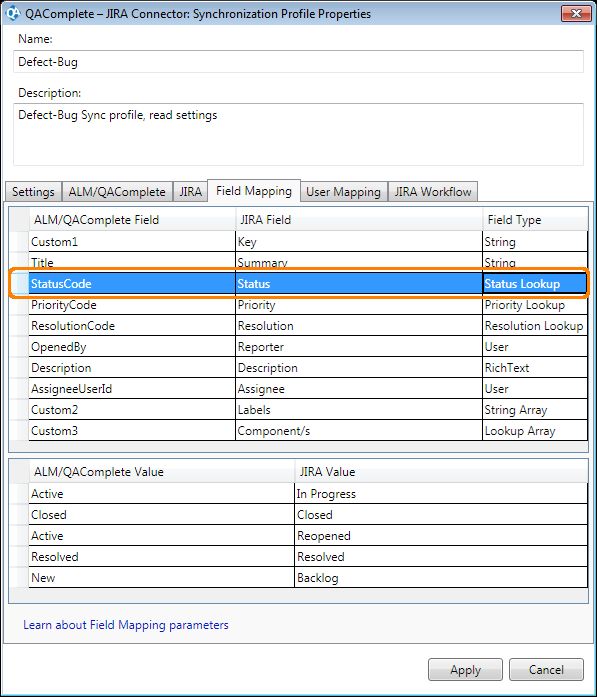Screen dimensions: 597x697
Task: Click the String Array field type cell
Action: point(535,409)
